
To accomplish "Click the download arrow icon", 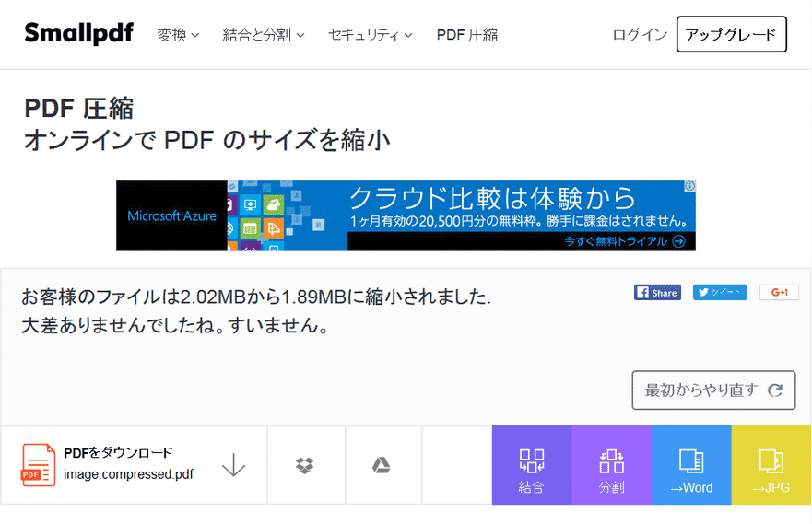I will 233,465.
